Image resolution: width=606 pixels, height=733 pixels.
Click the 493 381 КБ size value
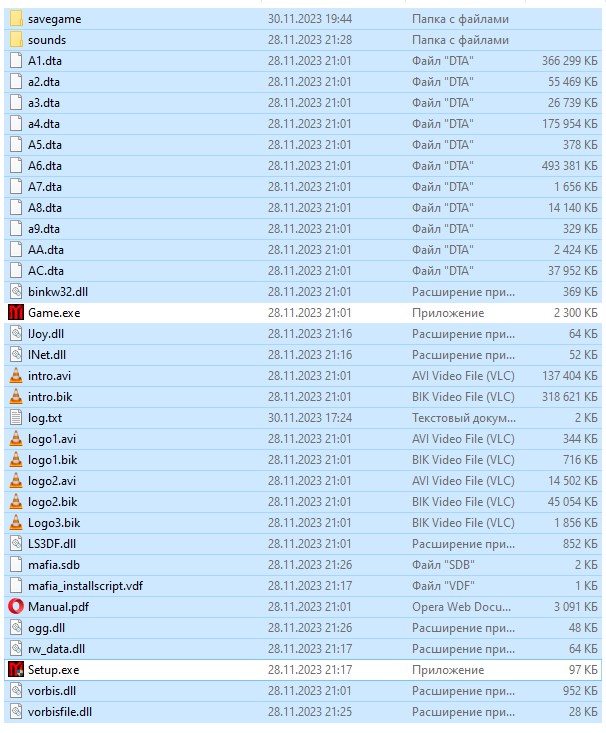coord(570,165)
